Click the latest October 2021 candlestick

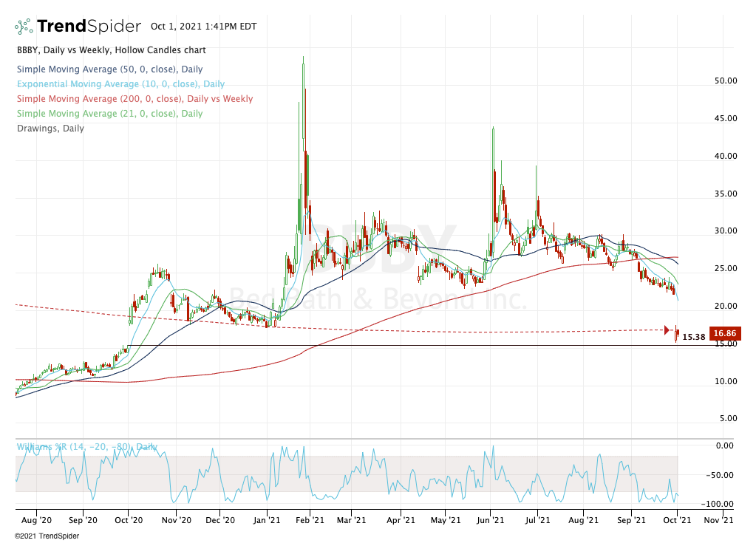(x=678, y=332)
